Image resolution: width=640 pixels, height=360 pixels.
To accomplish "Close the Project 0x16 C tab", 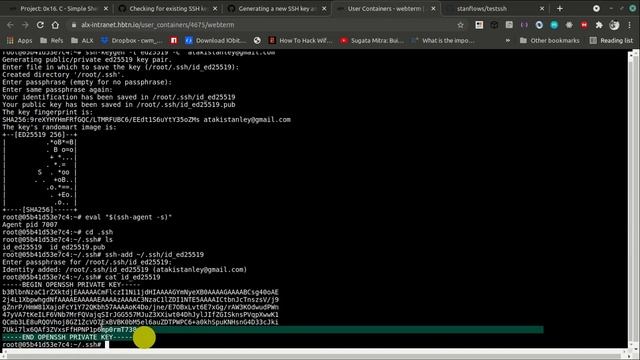I will point(106,9).
